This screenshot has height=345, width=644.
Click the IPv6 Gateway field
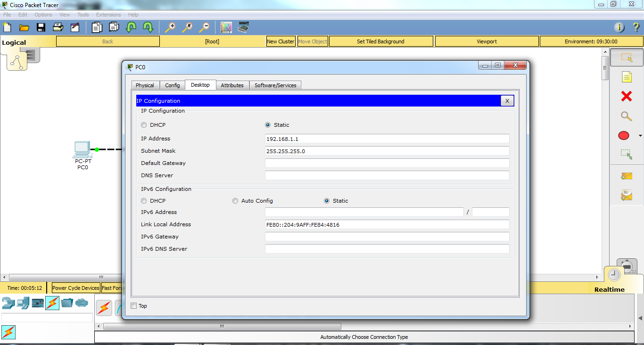coord(387,237)
